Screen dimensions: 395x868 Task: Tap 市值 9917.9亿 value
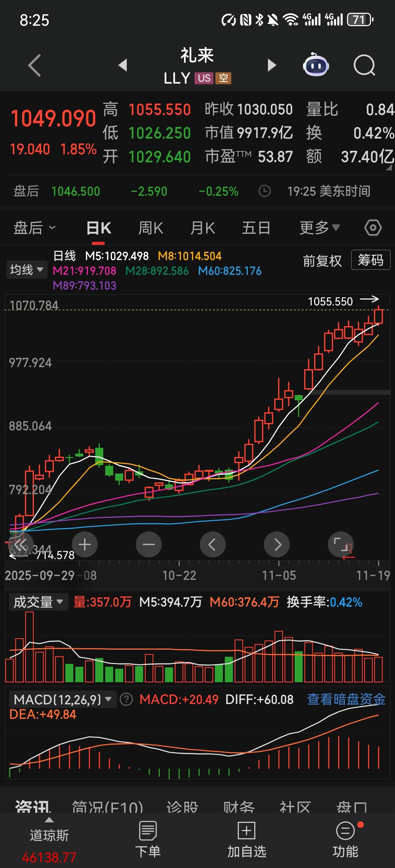249,133
